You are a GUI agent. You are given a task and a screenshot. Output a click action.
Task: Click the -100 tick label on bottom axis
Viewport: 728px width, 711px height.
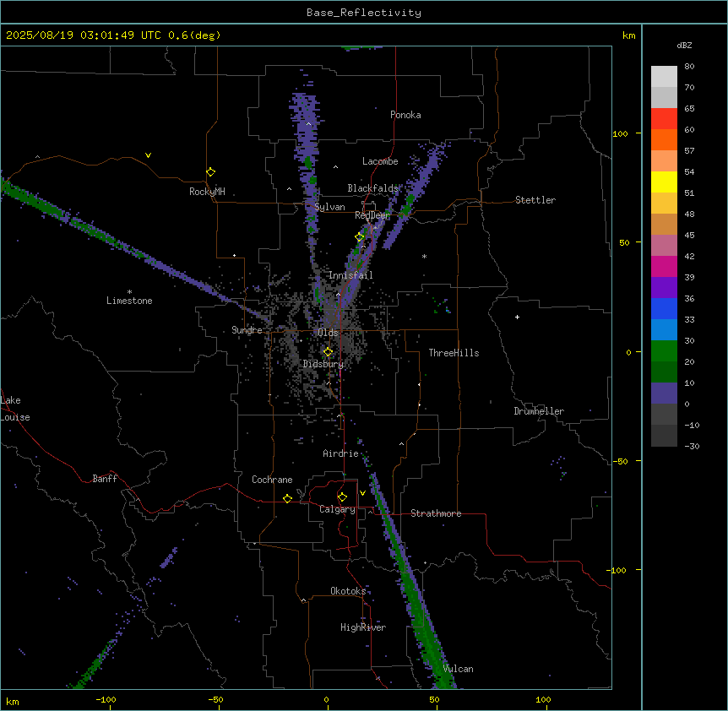click(x=106, y=699)
